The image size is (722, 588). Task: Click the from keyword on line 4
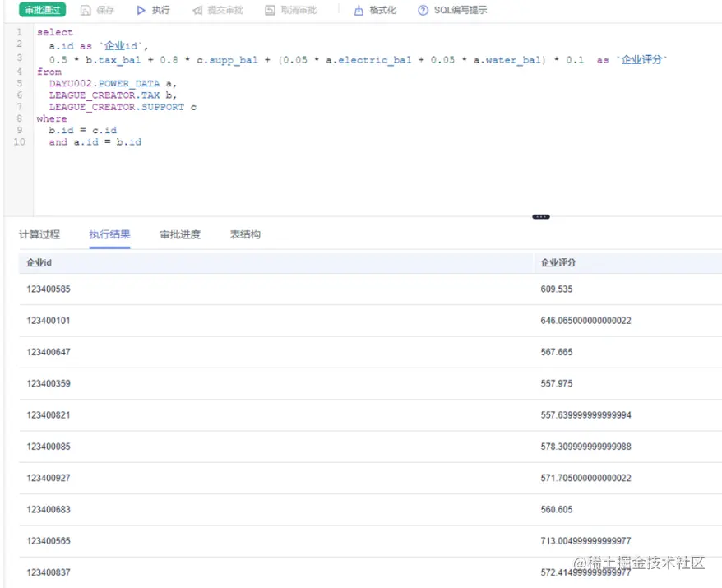pos(49,72)
